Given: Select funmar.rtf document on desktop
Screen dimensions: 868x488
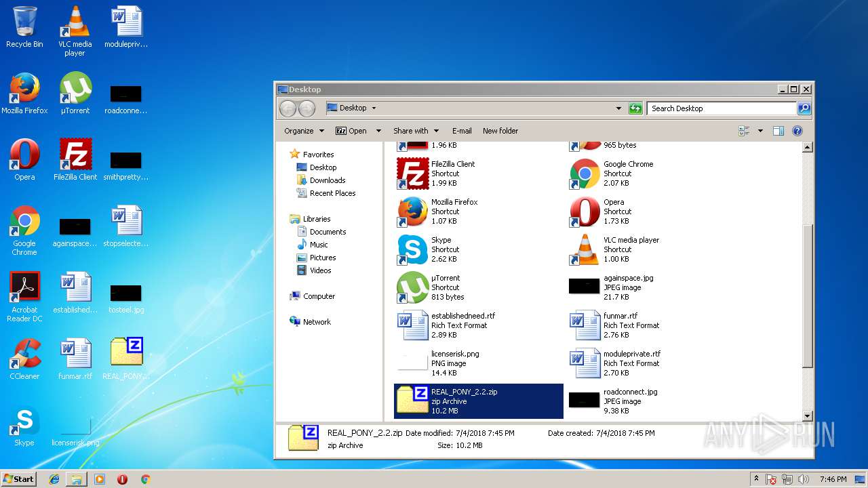Looking at the screenshot, I should (75, 359).
